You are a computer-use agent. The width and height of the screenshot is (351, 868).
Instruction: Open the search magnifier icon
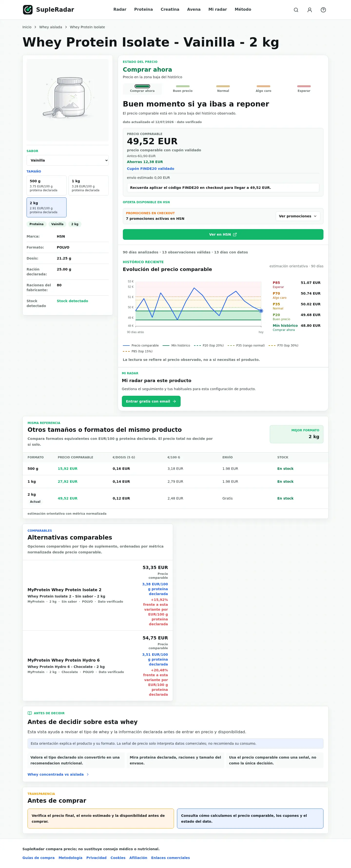(296, 10)
